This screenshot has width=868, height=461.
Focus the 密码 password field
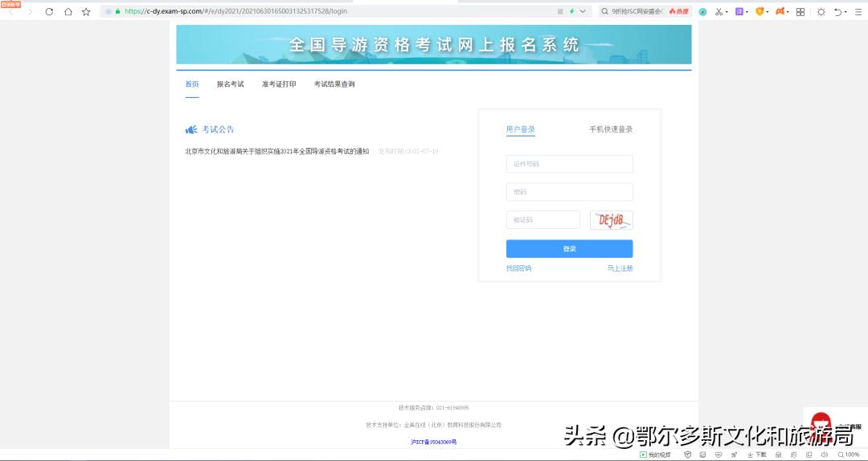pos(570,192)
